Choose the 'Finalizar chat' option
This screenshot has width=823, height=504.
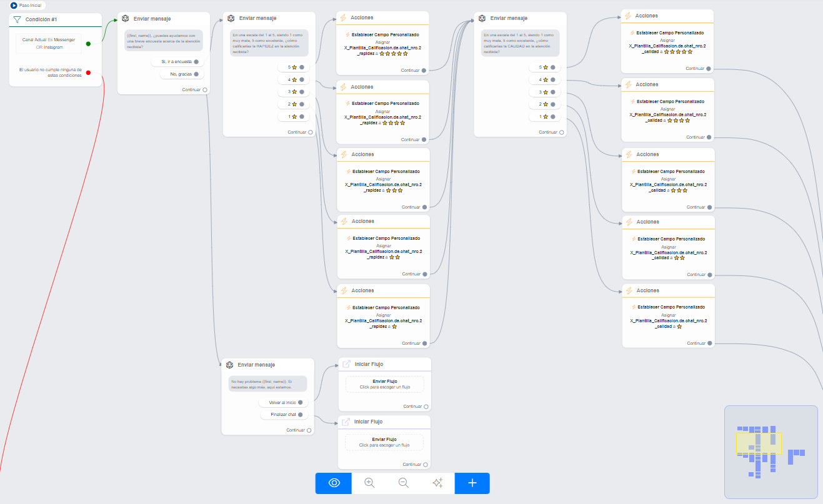coord(283,415)
